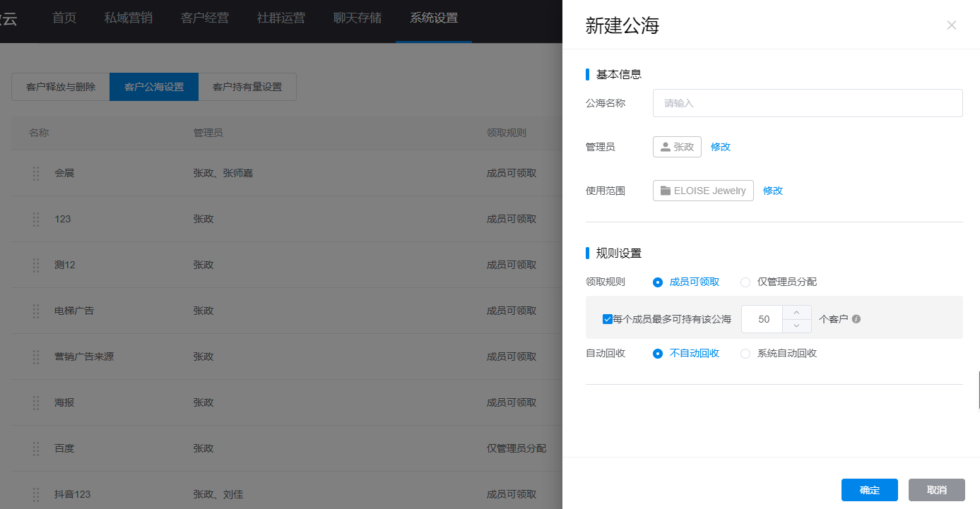Click the drag handle icon for 会展 row
This screenshot has height=509, width=980.
pyautogui.click(x=36, y=173)
